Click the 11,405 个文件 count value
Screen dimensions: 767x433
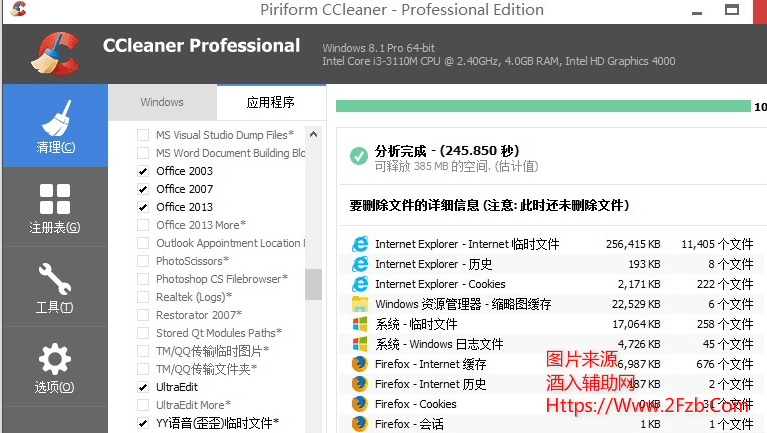(x=717, y=244)
